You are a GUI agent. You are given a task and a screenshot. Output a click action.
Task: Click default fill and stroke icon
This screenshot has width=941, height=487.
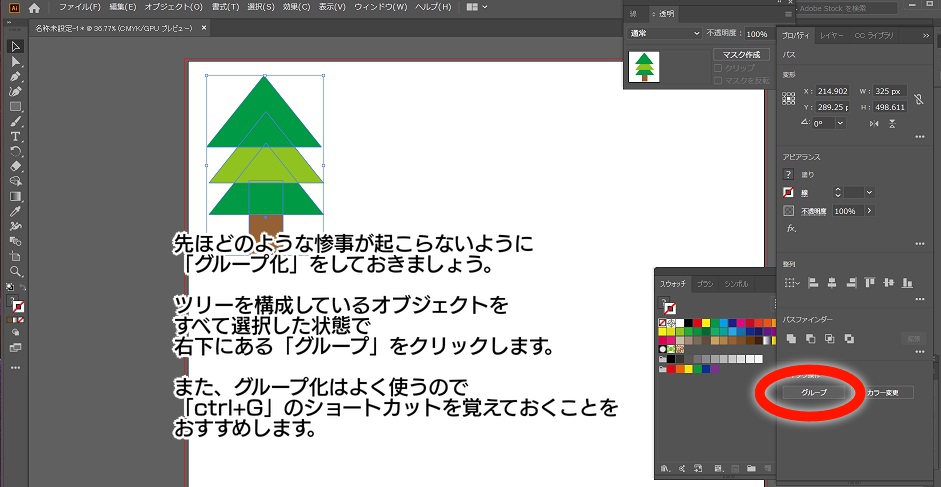coord(10,288)
